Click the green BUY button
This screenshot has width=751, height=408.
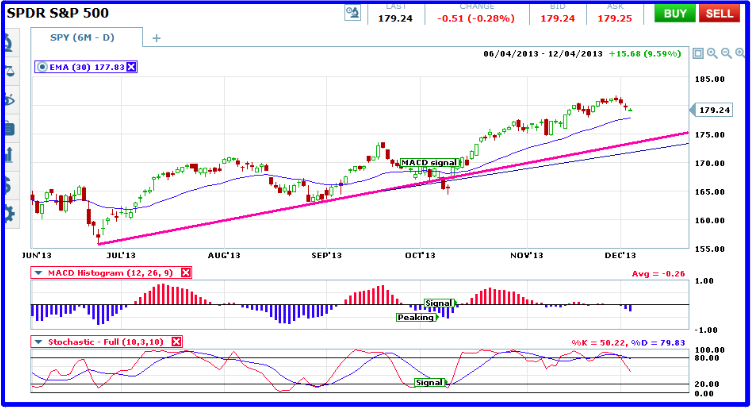tap(675, 13)
